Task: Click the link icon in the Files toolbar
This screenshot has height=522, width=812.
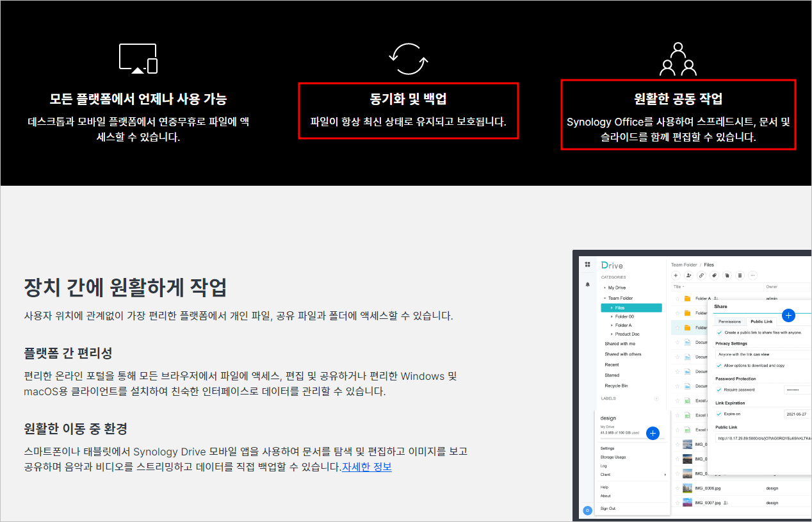Action: point(702,275)
